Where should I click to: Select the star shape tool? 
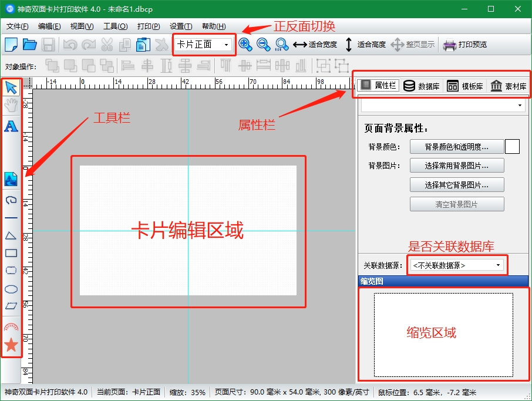coord(11,345)
